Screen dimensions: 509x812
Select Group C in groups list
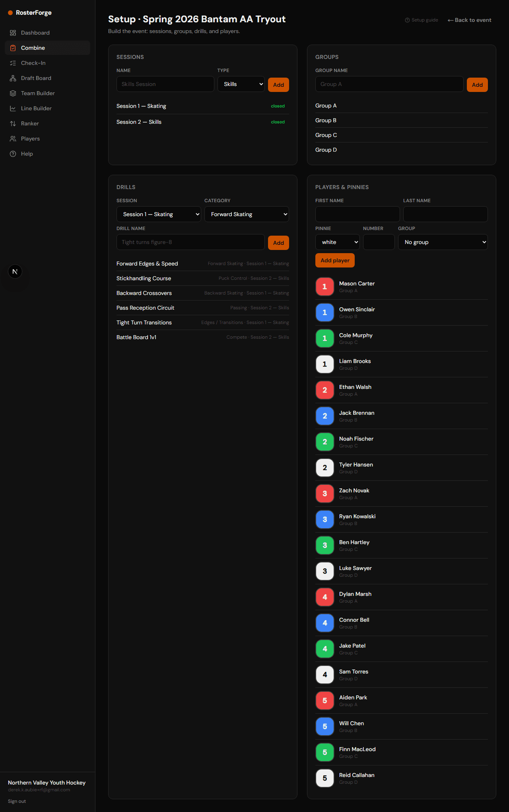[402, 135]
